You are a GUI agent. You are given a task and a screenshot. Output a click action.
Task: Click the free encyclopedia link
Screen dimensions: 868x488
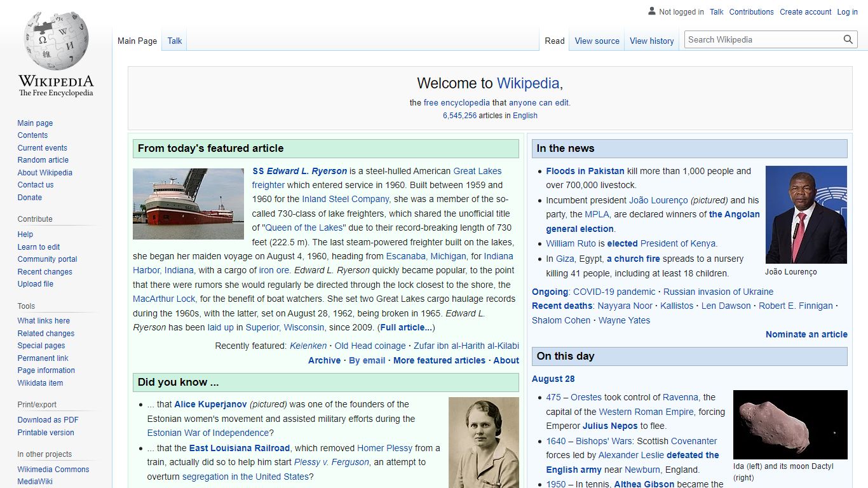point(457,102)
